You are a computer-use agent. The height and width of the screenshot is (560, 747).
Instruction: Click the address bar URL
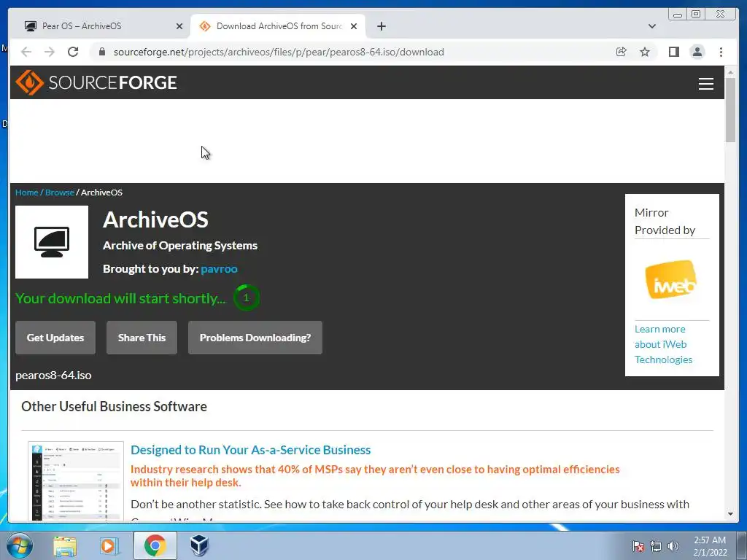coord(279,52)
